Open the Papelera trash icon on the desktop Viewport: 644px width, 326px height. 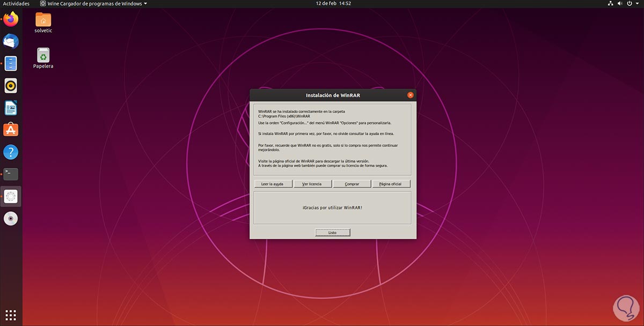click(43, 58)
